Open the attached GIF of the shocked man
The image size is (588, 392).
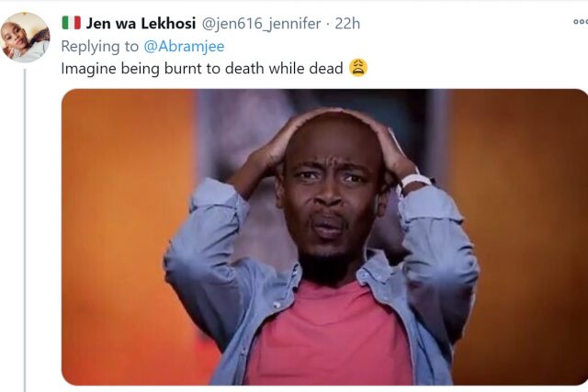tap(324, 237)
